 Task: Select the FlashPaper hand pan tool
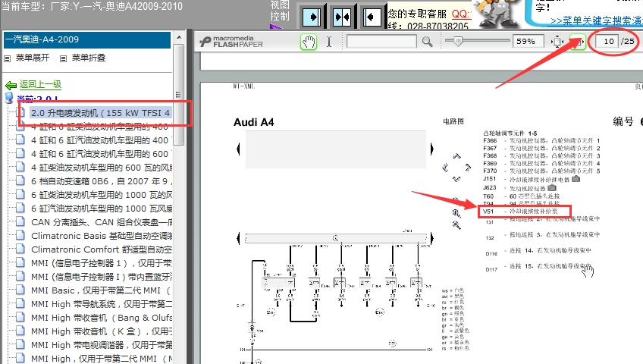tap(309, 42)
